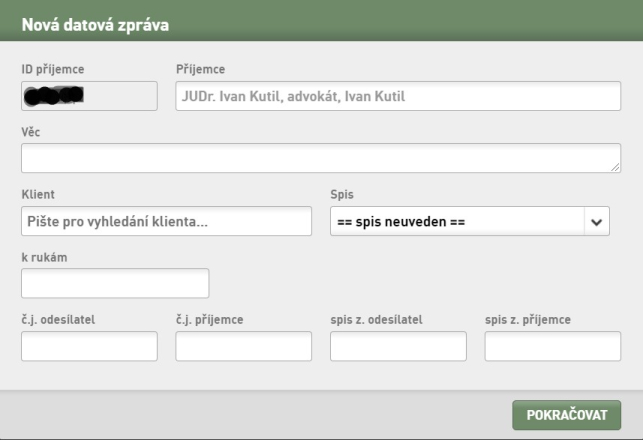The image size is (643, 440).
Task: Focus the ID příjemce input field
Action: (x=89, y=96)
